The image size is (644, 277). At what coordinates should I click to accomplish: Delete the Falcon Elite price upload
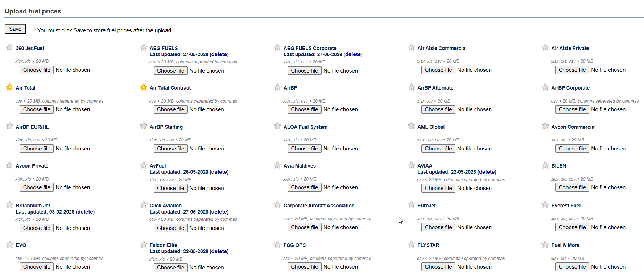(219, 251)
